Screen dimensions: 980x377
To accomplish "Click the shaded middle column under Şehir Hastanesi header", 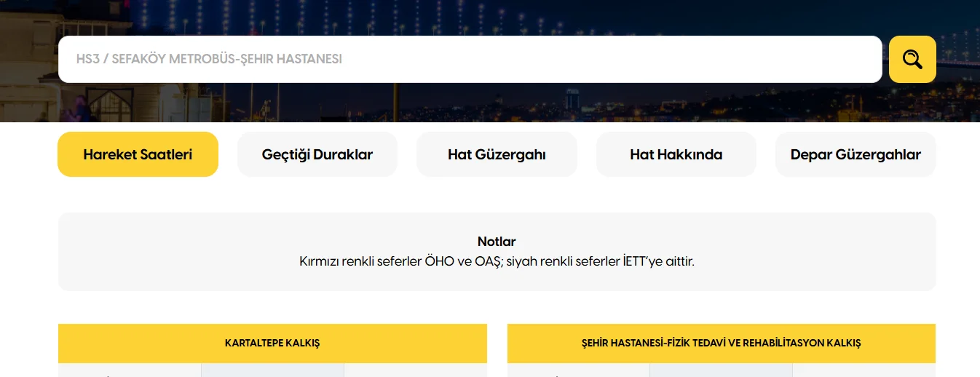I will 721,370.
